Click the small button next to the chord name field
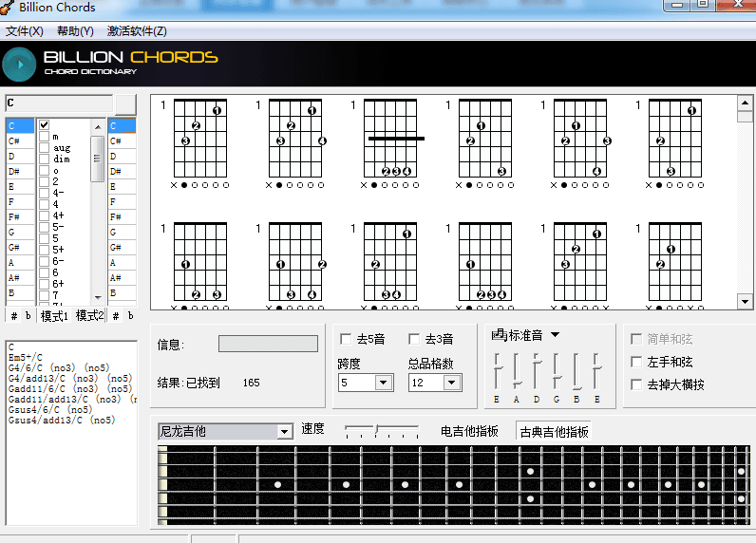The image size is (756, 543). (126, 104)
